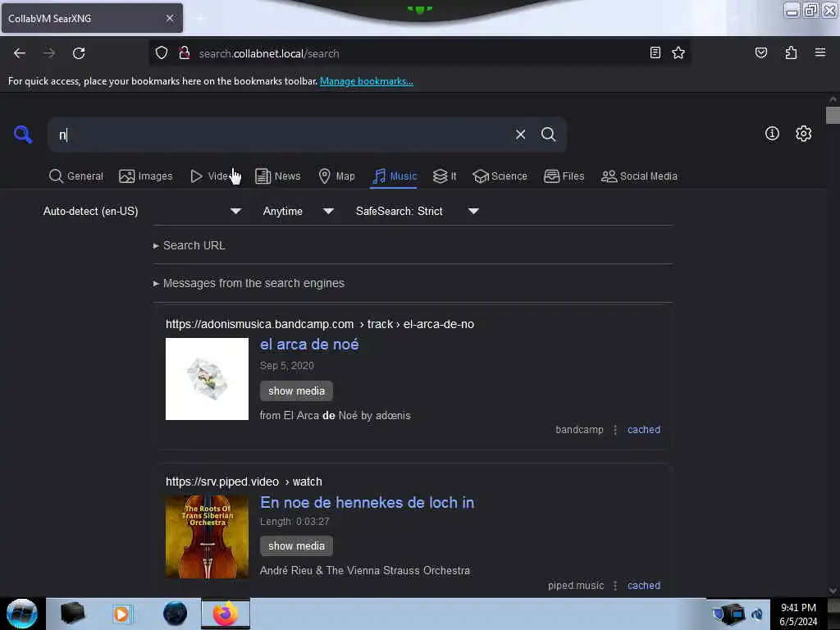Click the srv.piped.video result URL

pyautogui.click(x=244, y=482)
